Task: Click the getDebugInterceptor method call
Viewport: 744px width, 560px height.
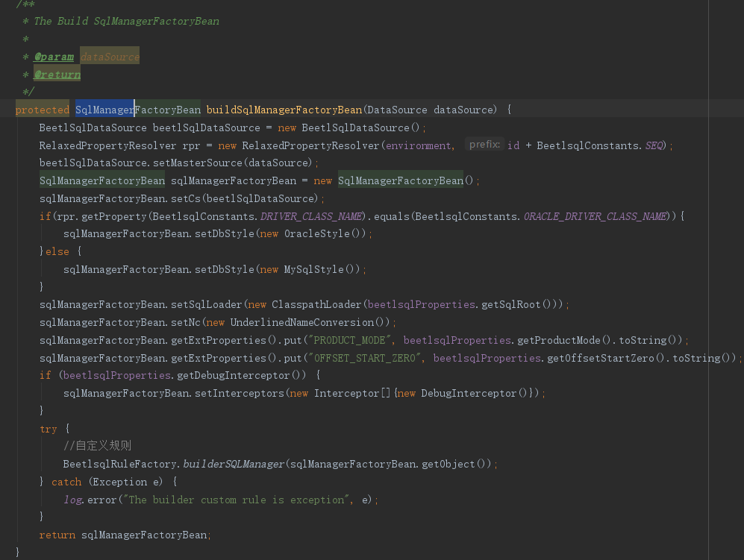Action: 234,376
